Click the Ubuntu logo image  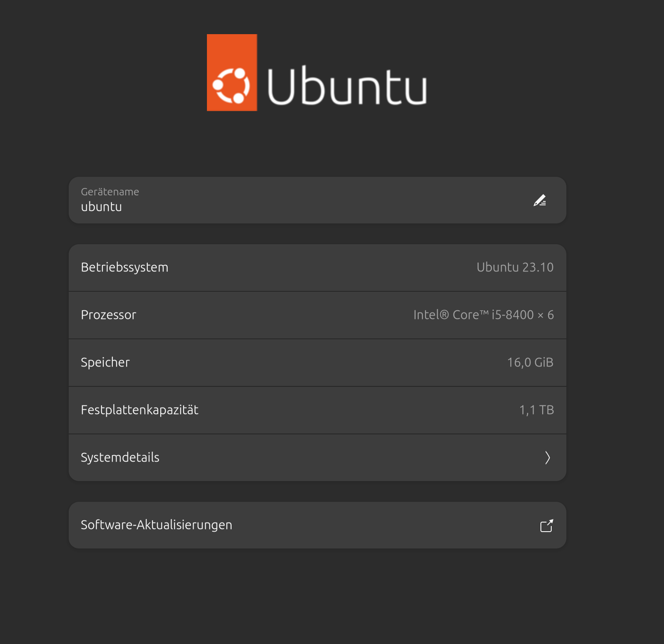point(317,73)
